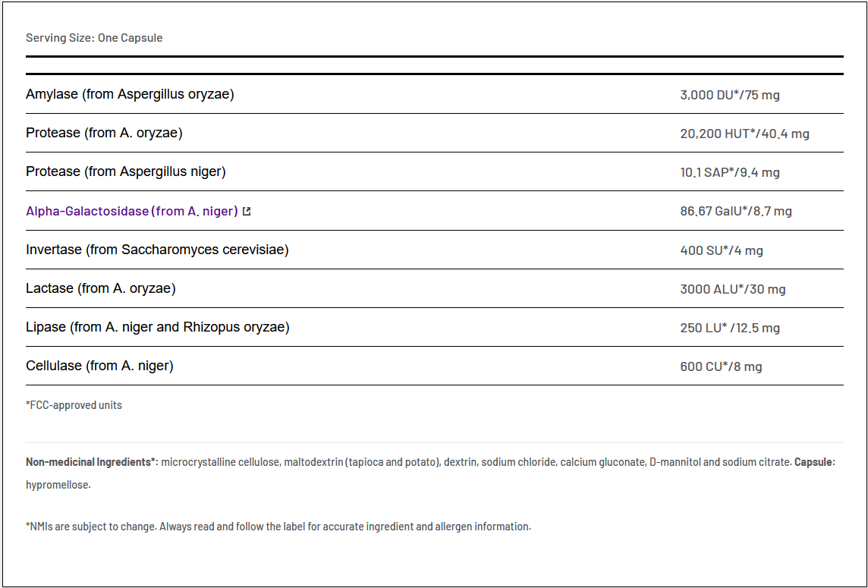Select the Protease (from A. oryzae) label
This screenshot has height=588, width=868.
click(104, 133)
